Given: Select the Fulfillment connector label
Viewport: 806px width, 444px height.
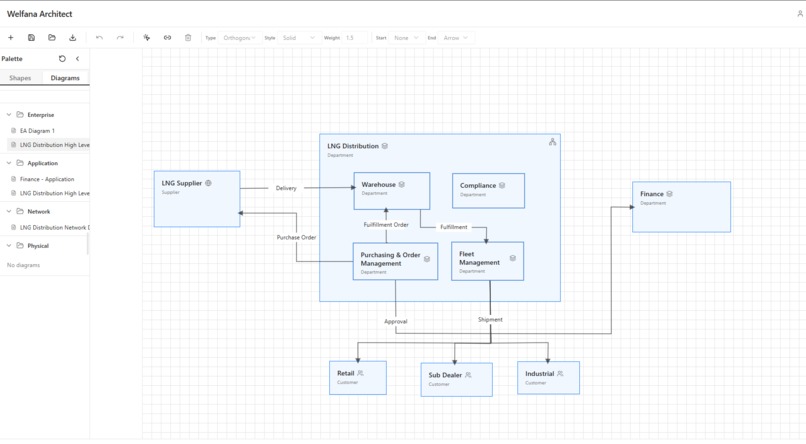Looking at the screenshot, I should (454, 227).
